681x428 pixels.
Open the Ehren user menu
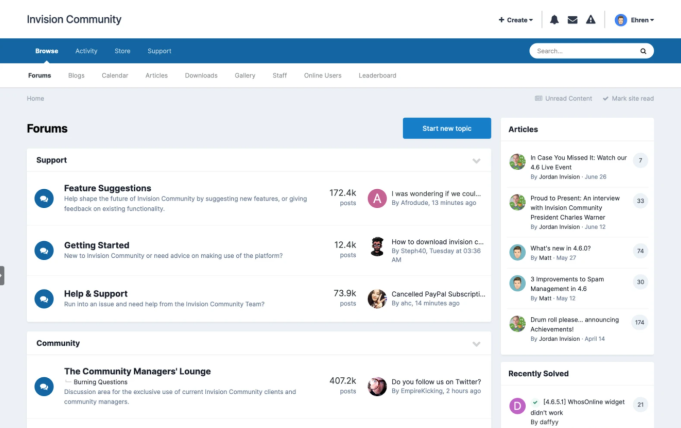pos(634,19)
